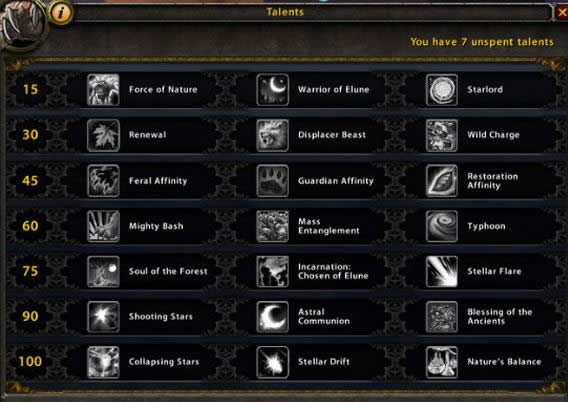Choose the Displacer Beast icon
Viewport: 568px width, 402px height.
[x=272, y=135]
